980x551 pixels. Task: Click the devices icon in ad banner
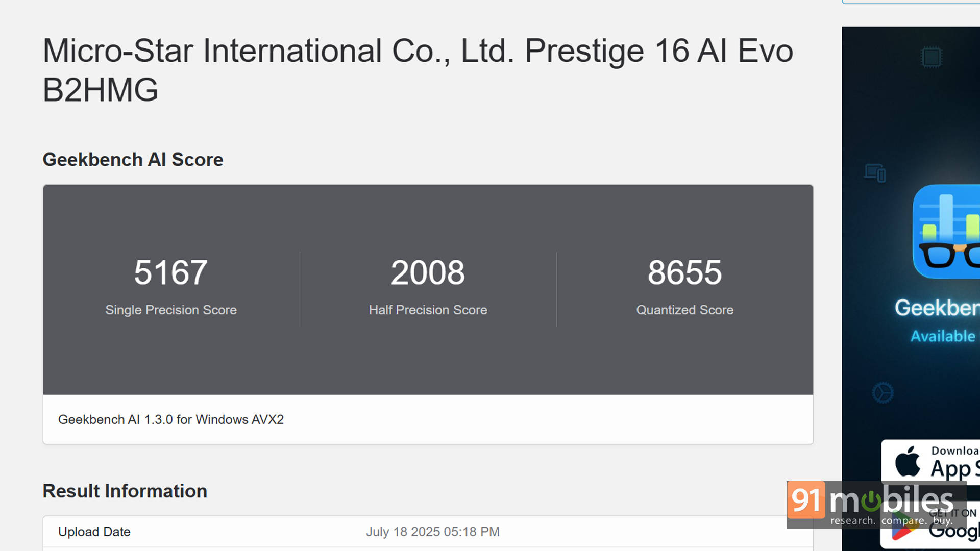874,172
